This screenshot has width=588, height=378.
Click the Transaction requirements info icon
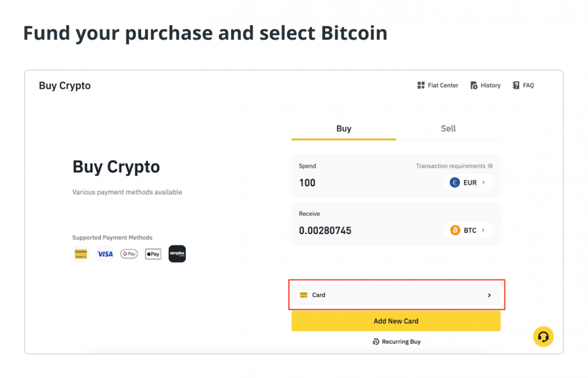[490, 166]
